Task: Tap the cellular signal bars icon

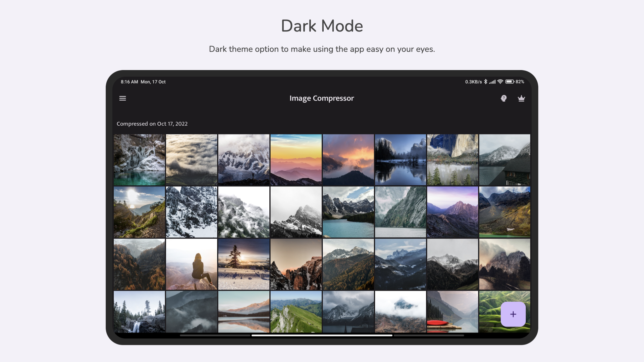Action: click(x=492, y=81)
